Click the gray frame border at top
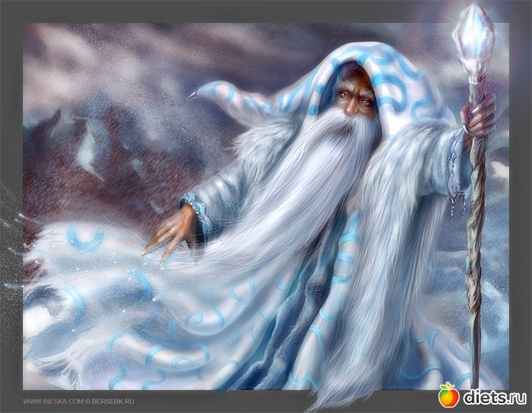Screen dimensions: 532x413 [x=266, y=11]
